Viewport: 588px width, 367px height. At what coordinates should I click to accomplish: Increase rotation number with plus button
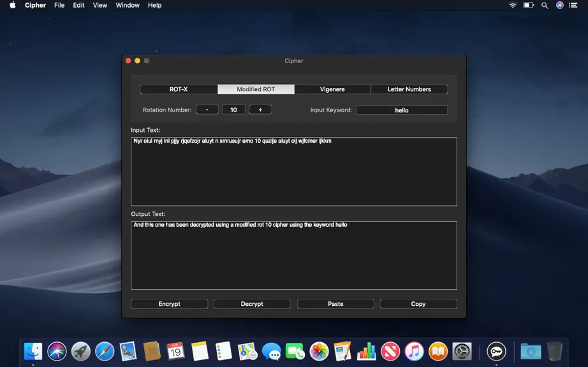click(x=260, y=110)
